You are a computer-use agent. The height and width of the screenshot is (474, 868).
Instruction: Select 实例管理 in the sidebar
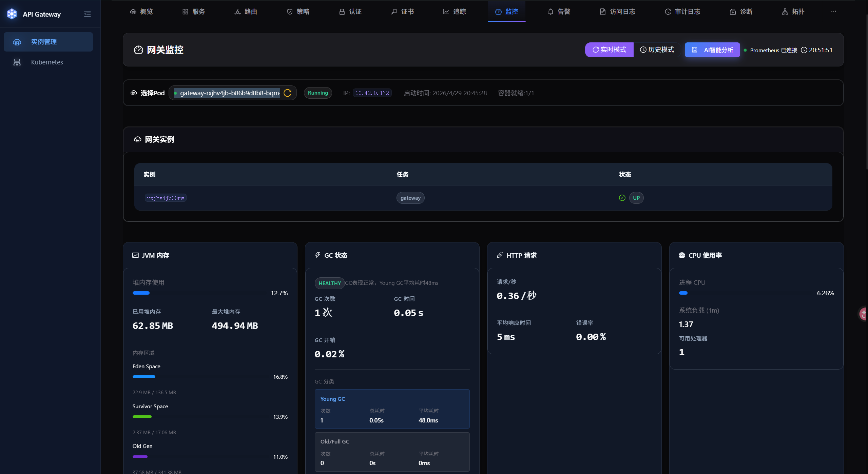pos(48,42)
